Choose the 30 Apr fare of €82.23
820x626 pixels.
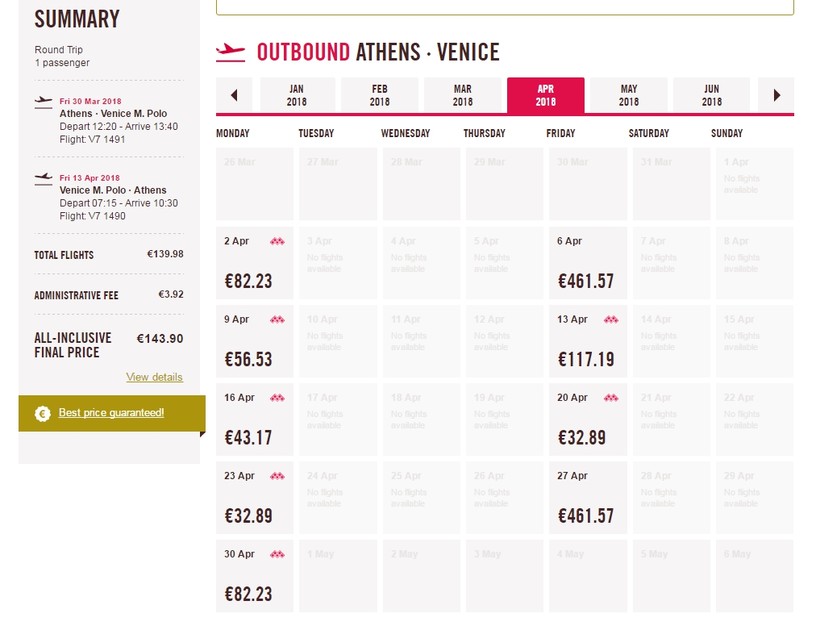255,576
